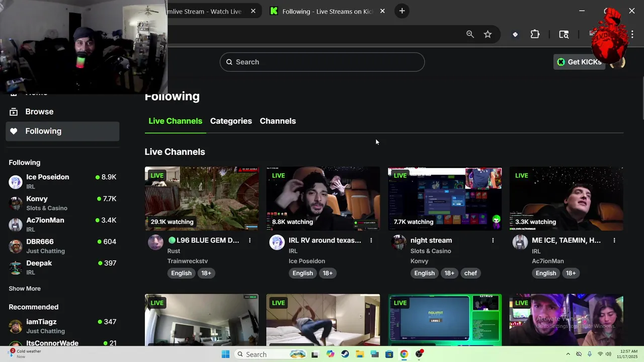Click Konvy avatar under night stream card
Viewport: 644px width, 362px height.
399,242
